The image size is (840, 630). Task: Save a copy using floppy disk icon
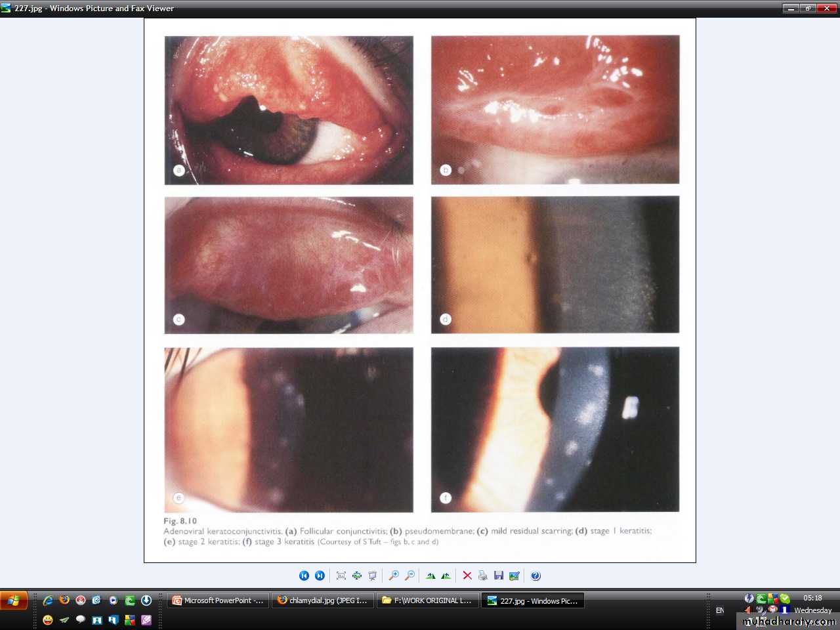pyautogui.click(x=499, y=576)
